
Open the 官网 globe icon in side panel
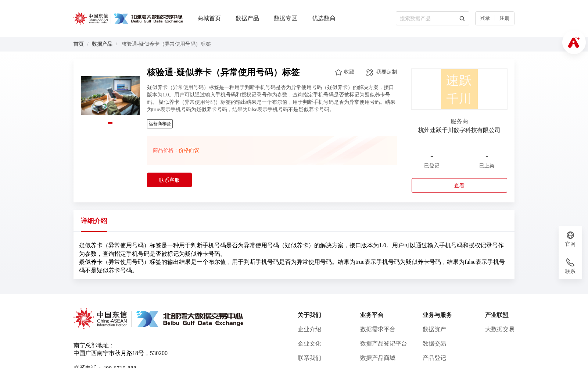click(x=570, y=235)
